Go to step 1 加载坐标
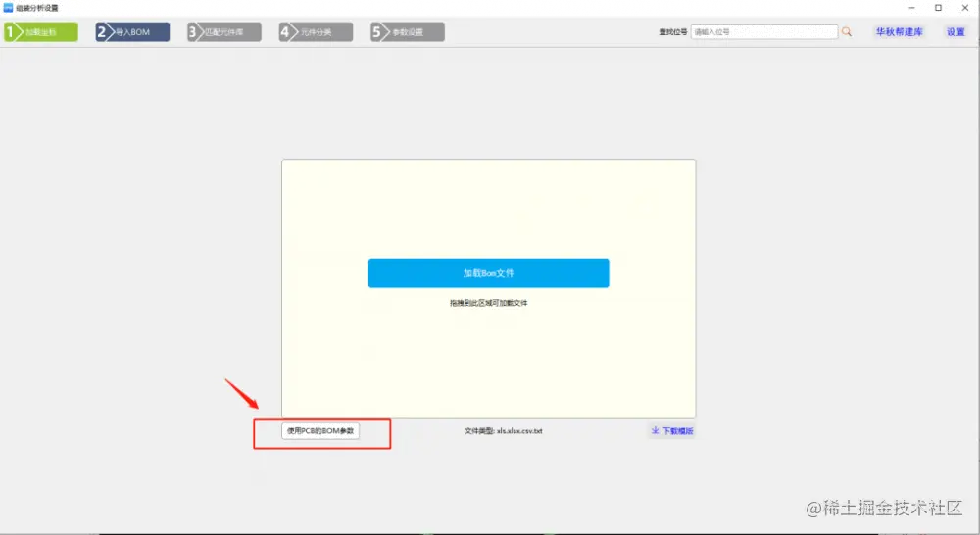The image size is (980, 535). 41,32
